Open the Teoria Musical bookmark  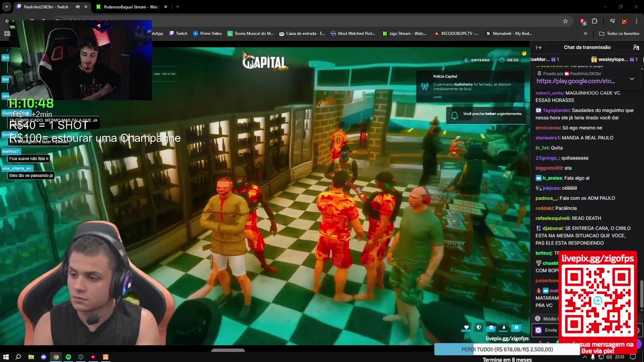[x=251, y=34]
